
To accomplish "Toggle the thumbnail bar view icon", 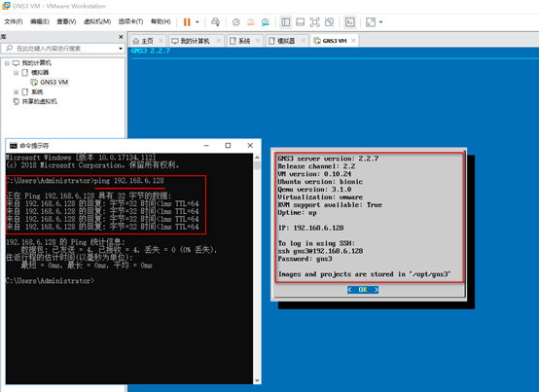I will pos(300,22).
